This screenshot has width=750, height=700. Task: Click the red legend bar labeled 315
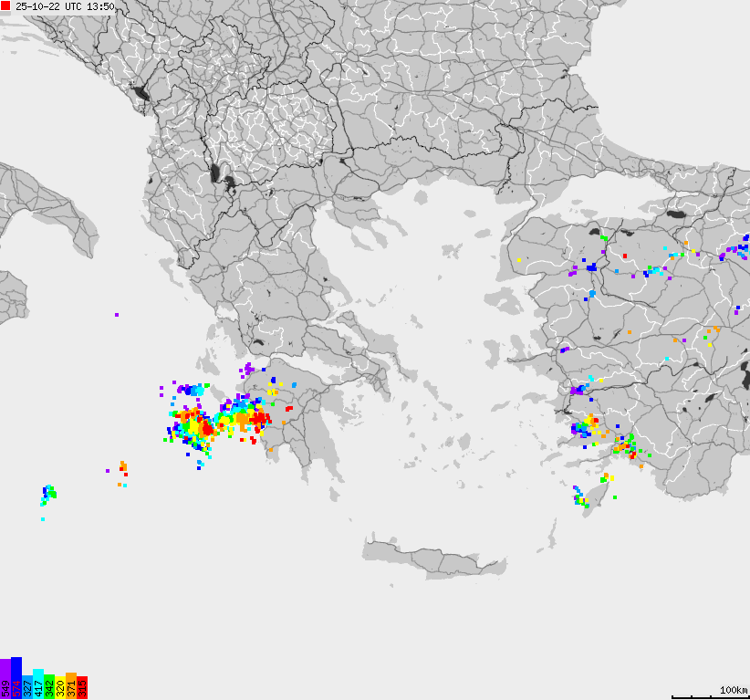[x=82, y=687]
